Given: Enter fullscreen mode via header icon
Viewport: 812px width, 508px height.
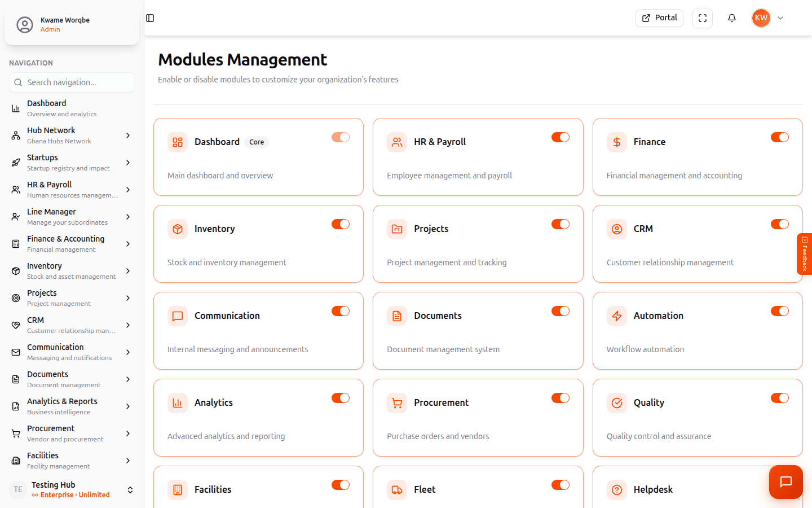Looking at the screenshot, I should point(703,18).
